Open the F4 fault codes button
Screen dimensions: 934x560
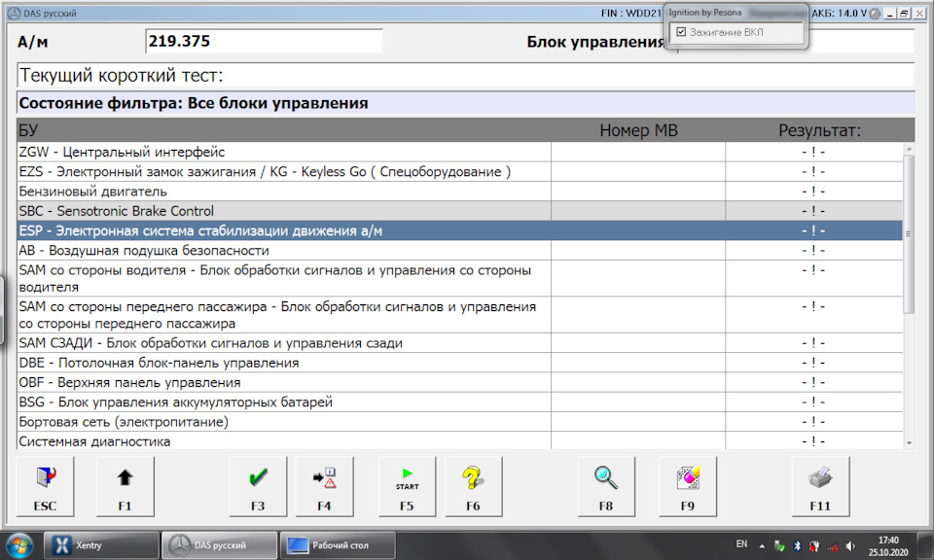click(x=324, y=486)
